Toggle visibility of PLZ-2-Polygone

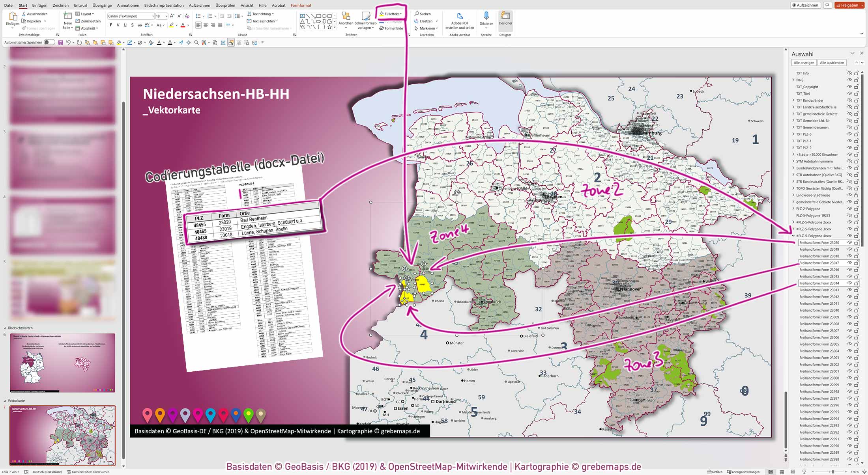pos(849,209)
